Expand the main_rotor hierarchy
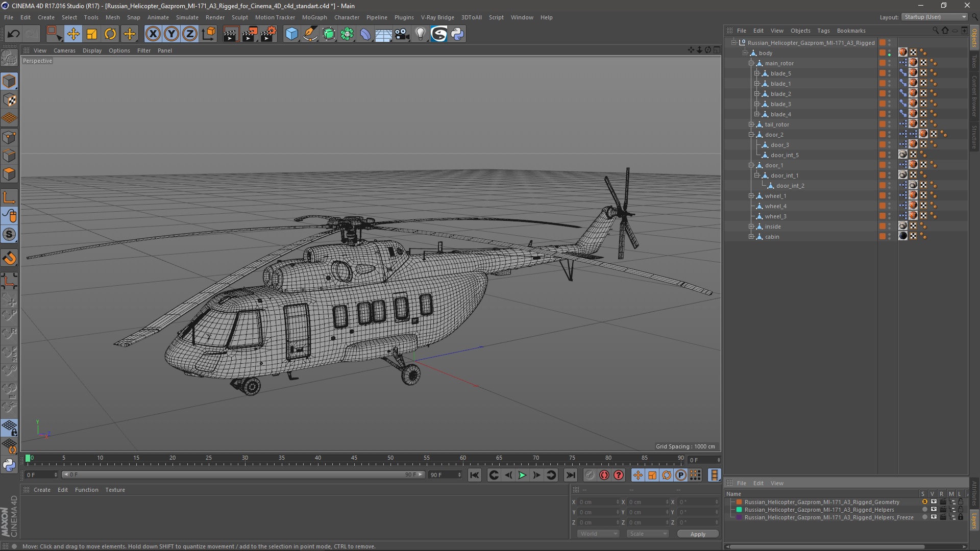This screenshot has width=980, height=551. click(750, 63)
